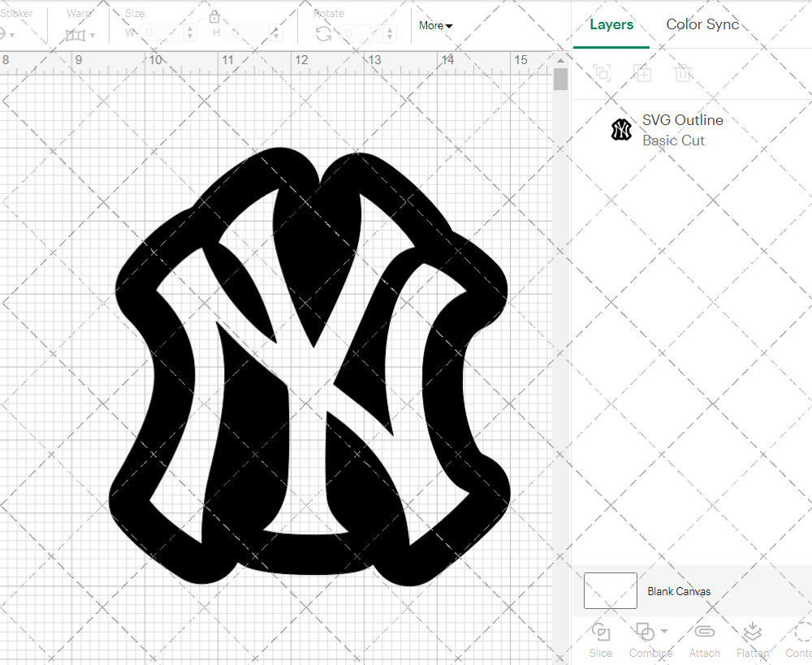Click the Duplicate layer icon
This screenshot has height=665, width=812.
tap(642, 74)
